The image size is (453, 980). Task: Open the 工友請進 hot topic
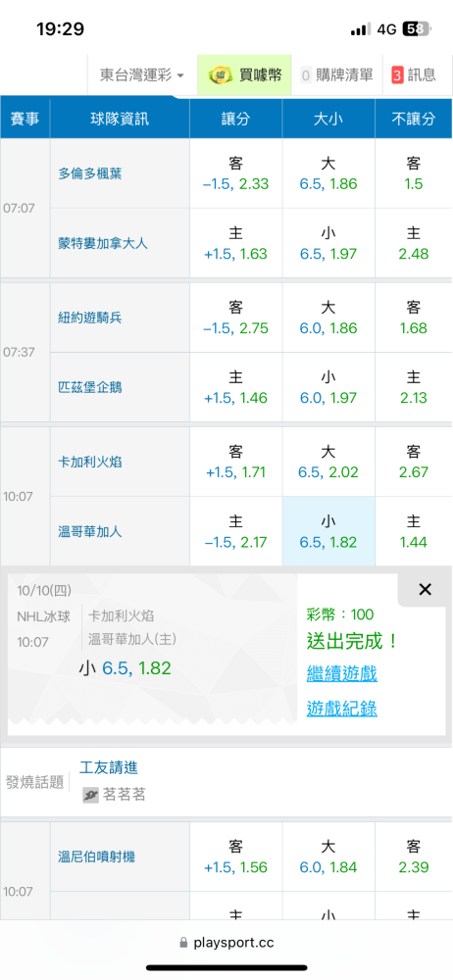pyautogui.click(x=109, y=767)
